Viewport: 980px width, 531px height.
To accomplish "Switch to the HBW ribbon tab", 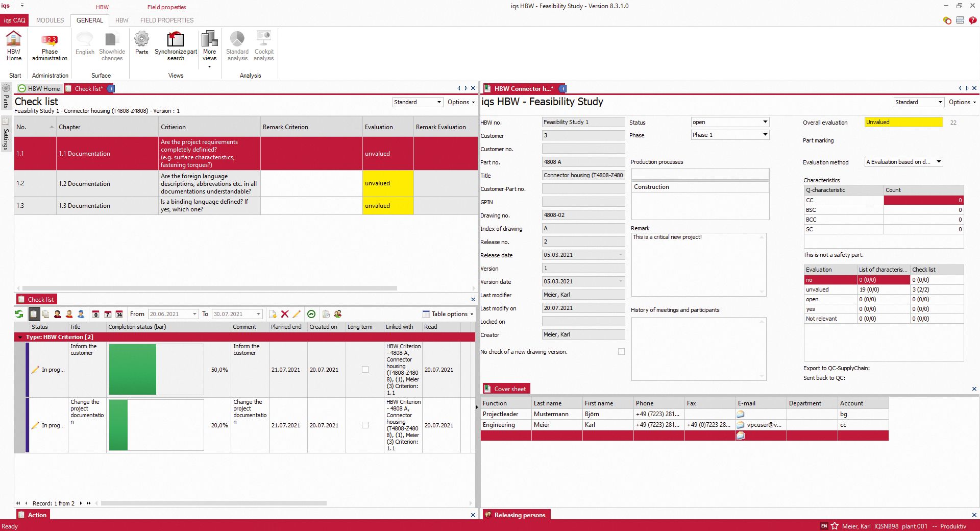I will (x=121, y=20).
